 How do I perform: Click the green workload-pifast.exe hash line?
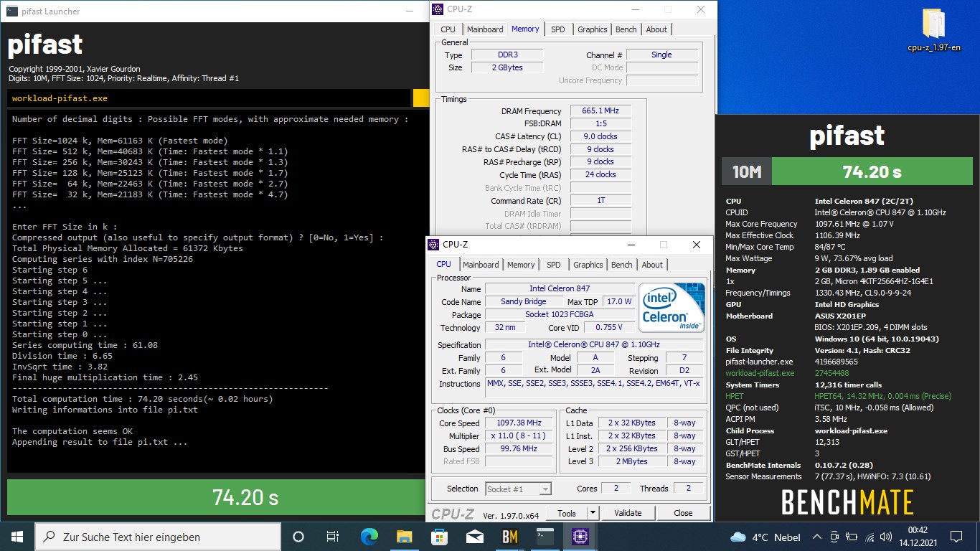pos(787,373)
